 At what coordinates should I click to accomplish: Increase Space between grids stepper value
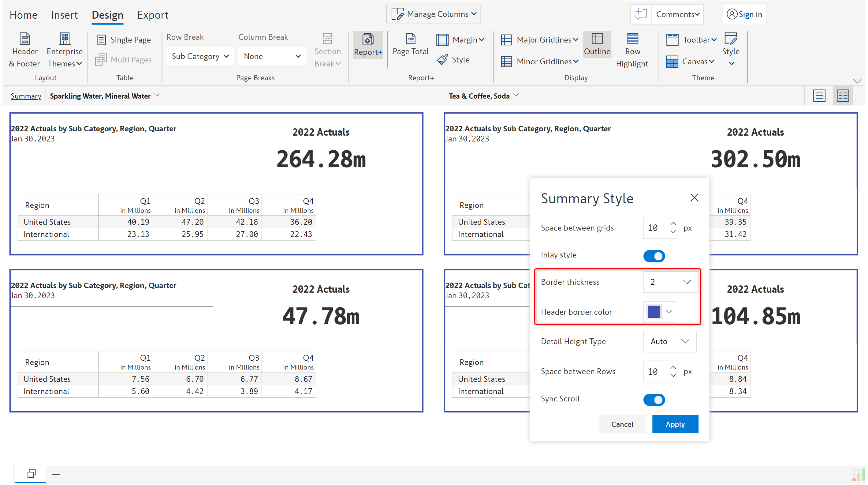(673, 224)
